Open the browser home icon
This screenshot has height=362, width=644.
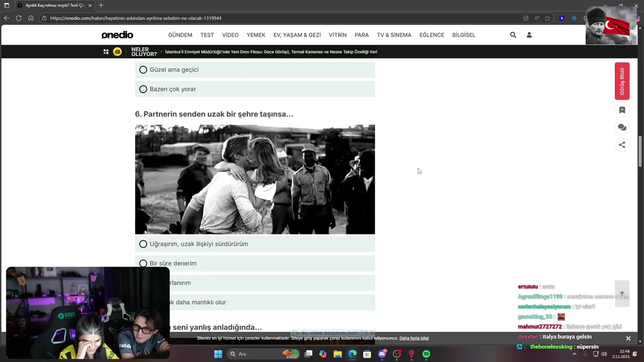point(31,18)
